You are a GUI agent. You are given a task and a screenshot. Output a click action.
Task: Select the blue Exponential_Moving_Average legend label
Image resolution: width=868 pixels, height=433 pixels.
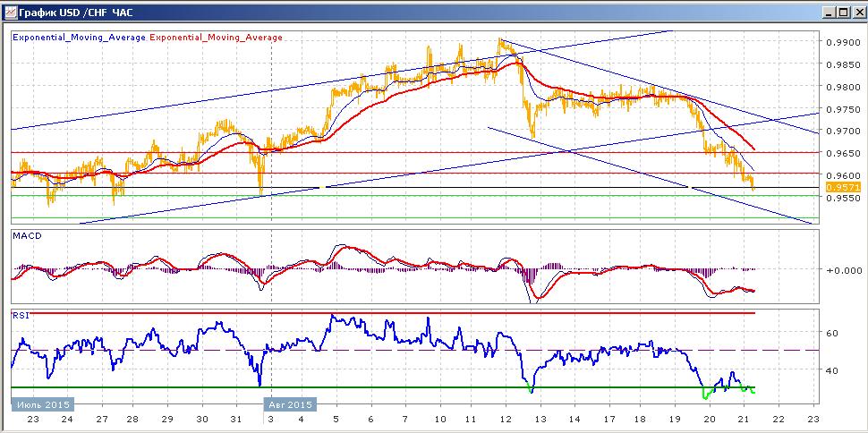click(79, 38)
